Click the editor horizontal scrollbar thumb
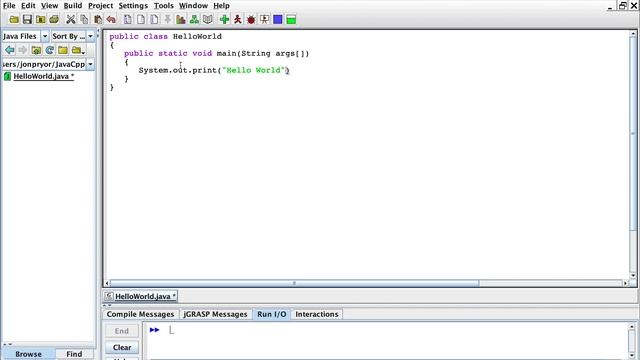Image resolution: width=640 pixels, height=360 pixels. [294, 283]
